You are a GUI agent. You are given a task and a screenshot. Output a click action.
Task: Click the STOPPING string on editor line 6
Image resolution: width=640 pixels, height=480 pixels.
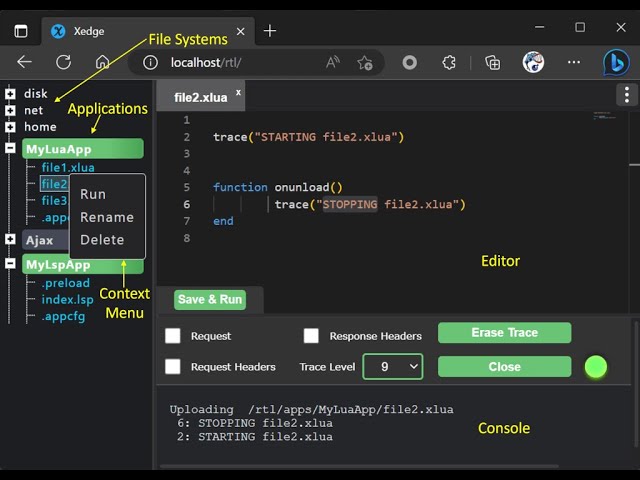pyautogui.click(x=350, y=204)
